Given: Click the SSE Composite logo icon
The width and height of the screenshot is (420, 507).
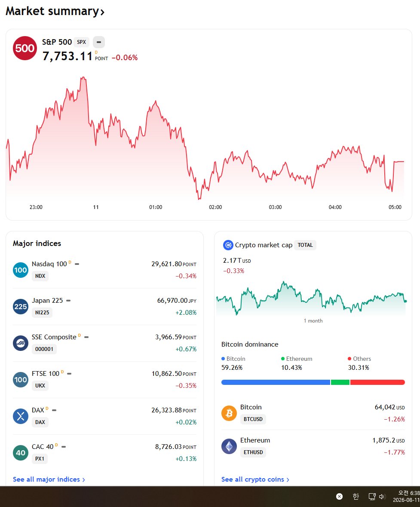Looking at the screenshot, I should 21,343.
